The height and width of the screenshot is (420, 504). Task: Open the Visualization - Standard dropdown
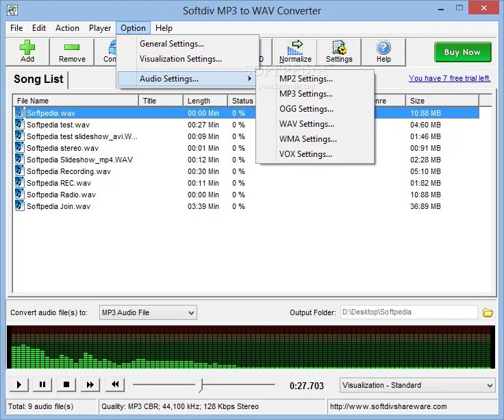(417, 385)
